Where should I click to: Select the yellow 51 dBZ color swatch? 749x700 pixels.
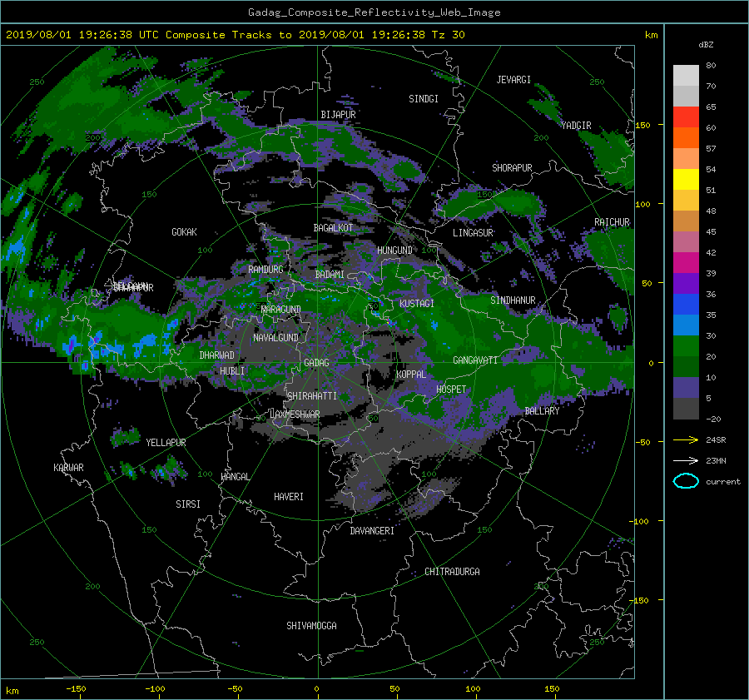686,180
